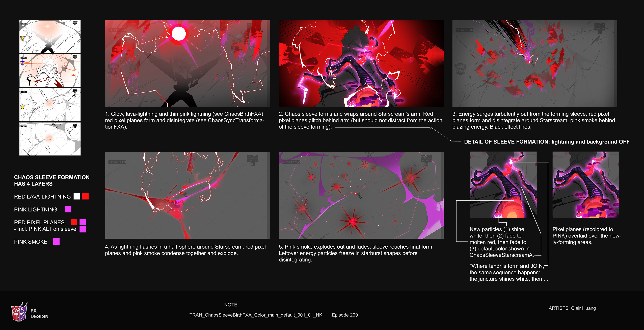Click the 'RED PIXEL PLANES' layer label
The height and width of the screenshot is (330, 644).
[x=39, y=222]
